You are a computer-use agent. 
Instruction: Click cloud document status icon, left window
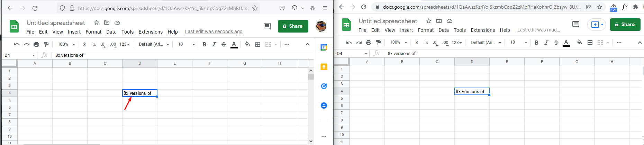117,22
